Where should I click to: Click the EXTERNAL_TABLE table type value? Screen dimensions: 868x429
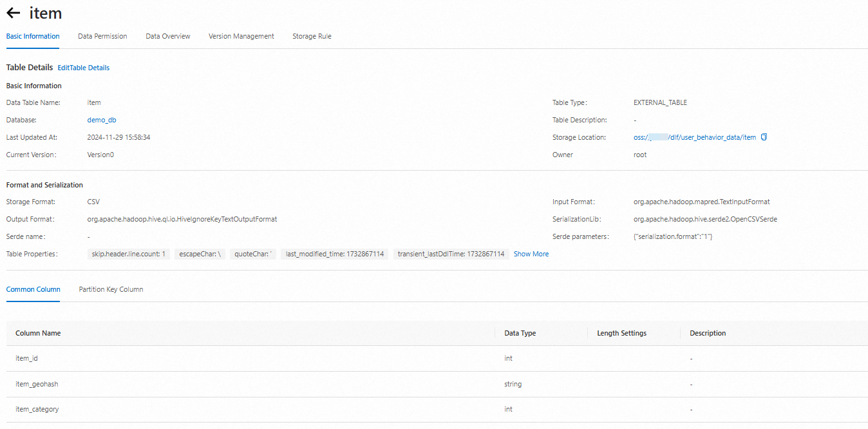pos(660,102)
